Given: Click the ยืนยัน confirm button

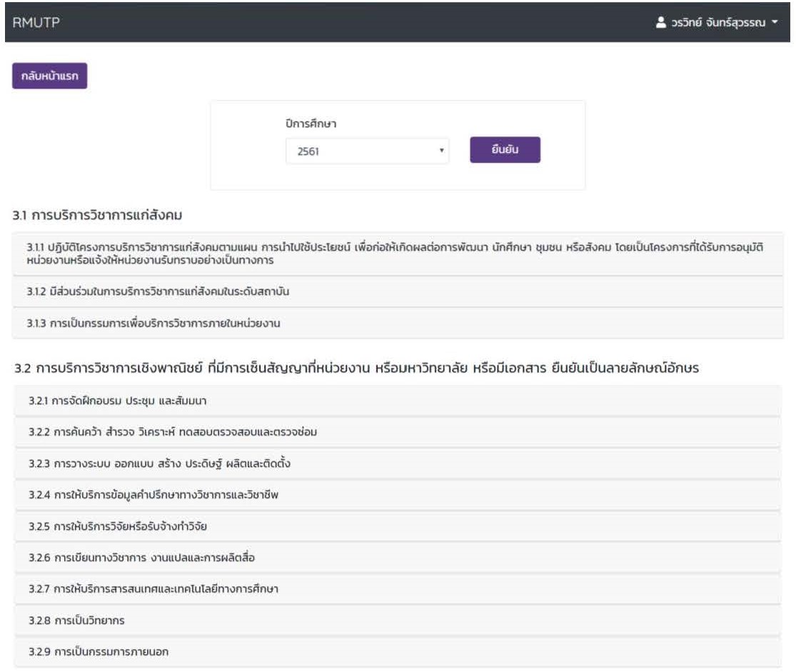Looking at the screenshot, I should [x=505, y=150].
